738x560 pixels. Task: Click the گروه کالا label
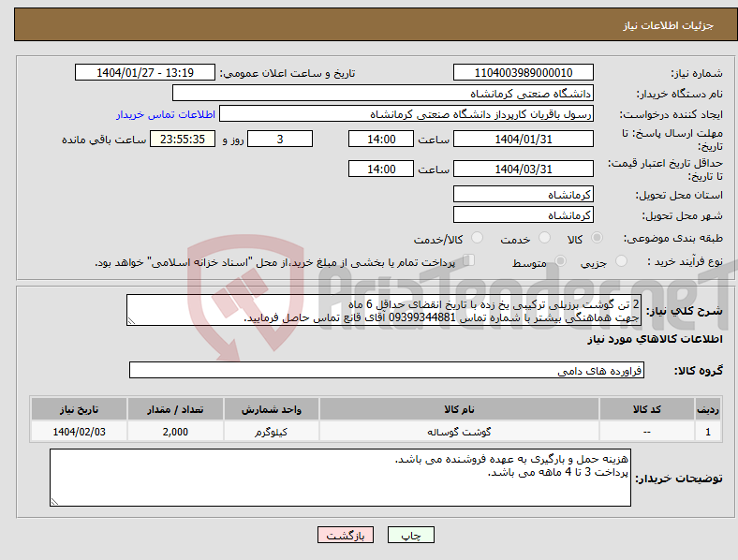[699, 371]
